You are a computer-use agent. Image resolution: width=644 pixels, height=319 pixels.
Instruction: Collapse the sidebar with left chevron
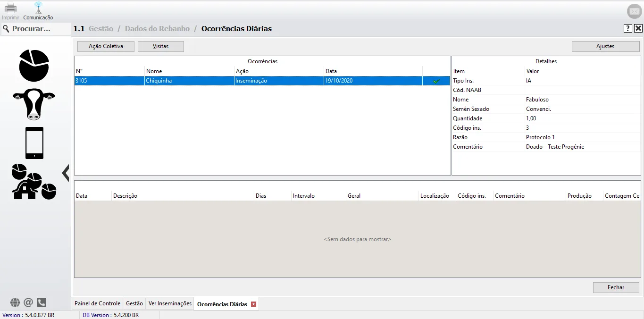tap(66, 173)
